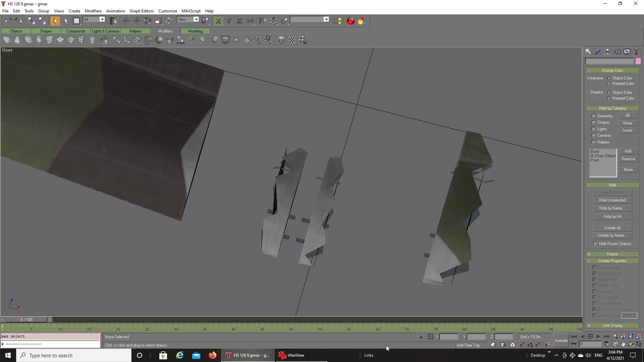Toggle the selection lock padlock icon
Image resolution: width=644 pixels, height=362 pixels.
[421, 337]
